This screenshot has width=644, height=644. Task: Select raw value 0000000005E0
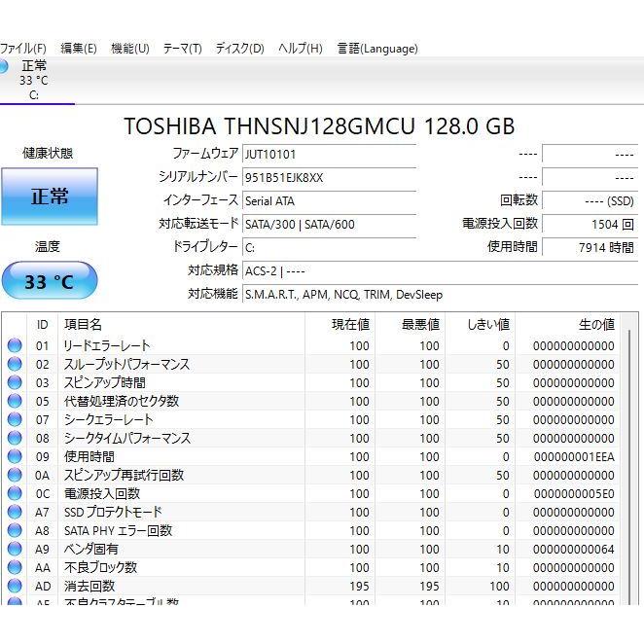[574, 493]
